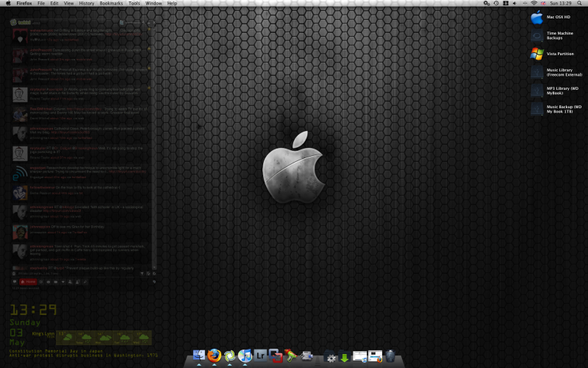588x368 pixels.
Task: Open the View menu
Action: coord(68,4)
